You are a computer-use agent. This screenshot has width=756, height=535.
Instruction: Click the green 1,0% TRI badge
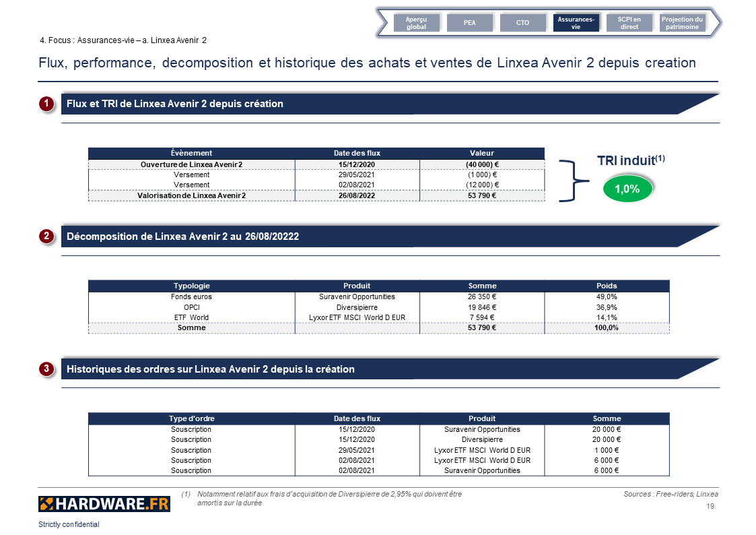pos(627,189)
